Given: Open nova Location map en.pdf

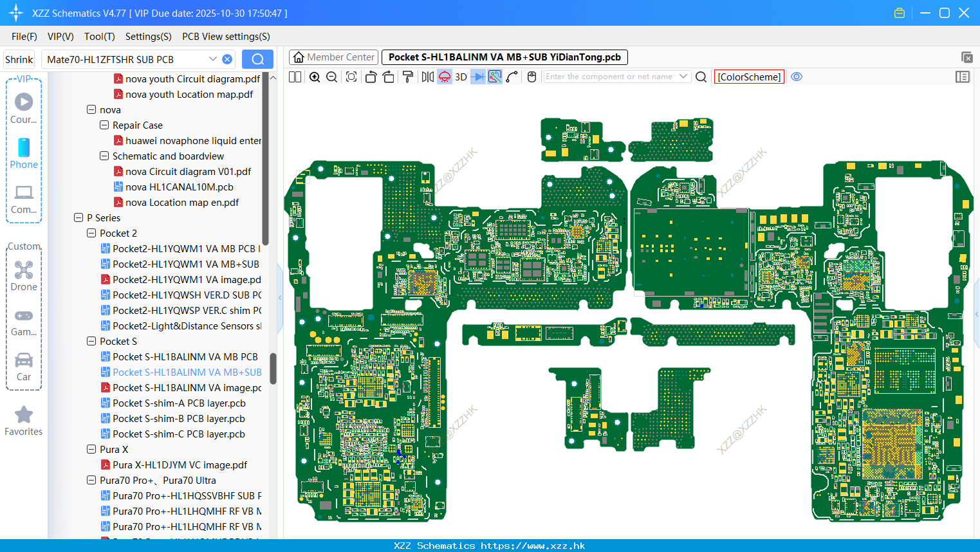Looking at the screenshot, I should pos(176,203).
